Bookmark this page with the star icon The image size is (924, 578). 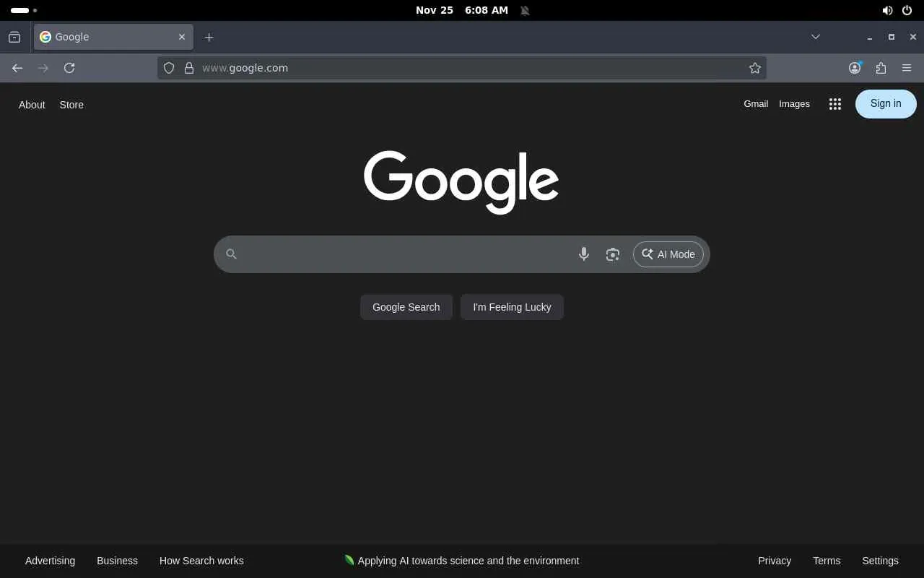click(x=755, y=68)
